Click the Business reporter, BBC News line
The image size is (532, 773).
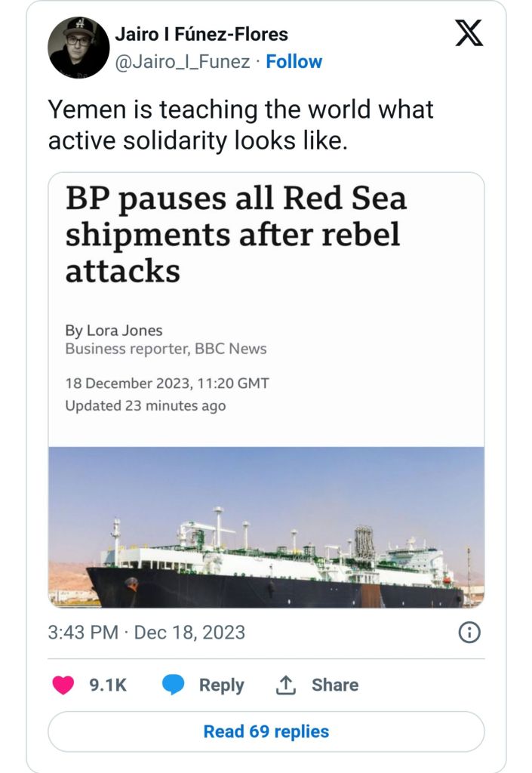pos(165,349)
